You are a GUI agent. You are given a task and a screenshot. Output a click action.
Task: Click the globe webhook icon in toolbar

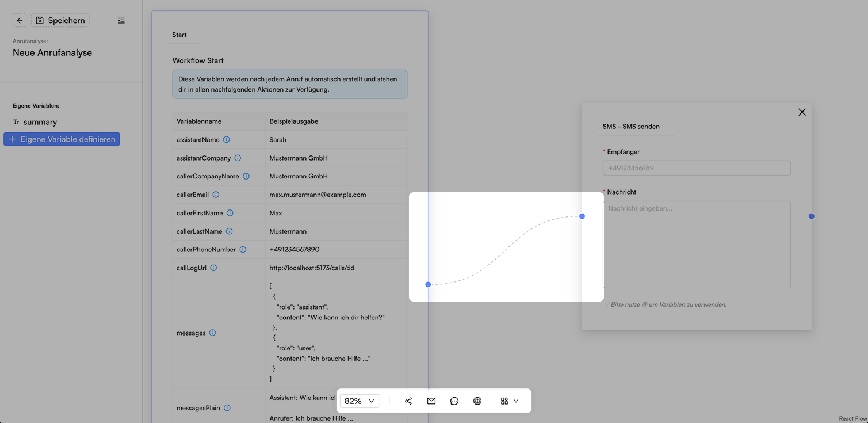(477, 401)
